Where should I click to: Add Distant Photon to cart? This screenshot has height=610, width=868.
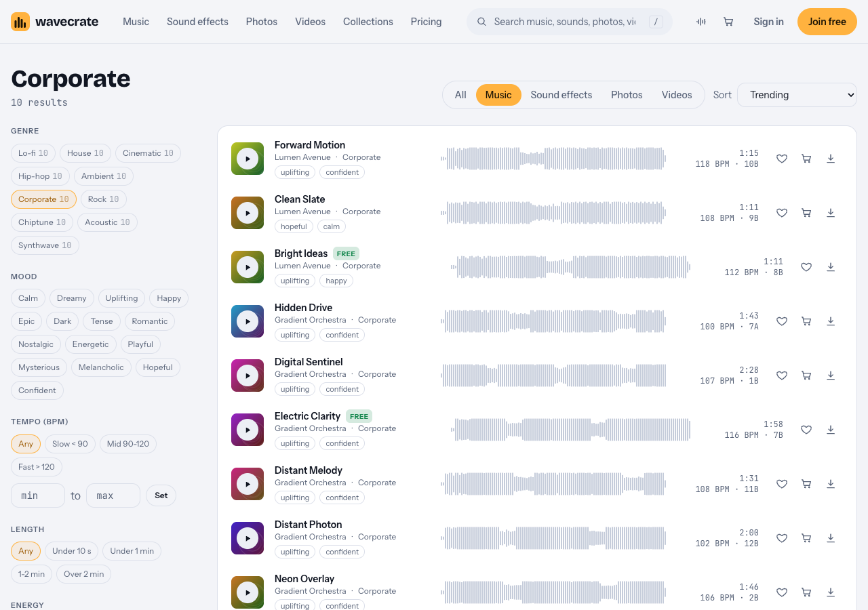point(806,538)
